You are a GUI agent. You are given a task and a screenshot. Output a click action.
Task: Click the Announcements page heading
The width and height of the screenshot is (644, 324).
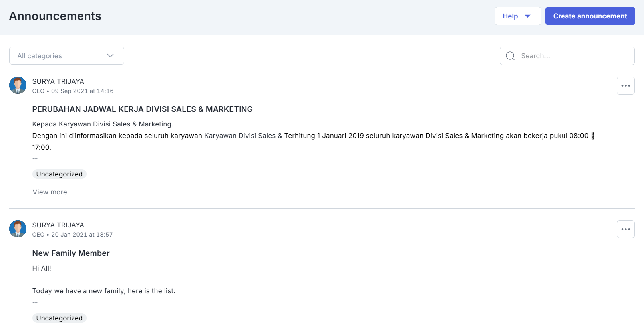click(55, 16)
